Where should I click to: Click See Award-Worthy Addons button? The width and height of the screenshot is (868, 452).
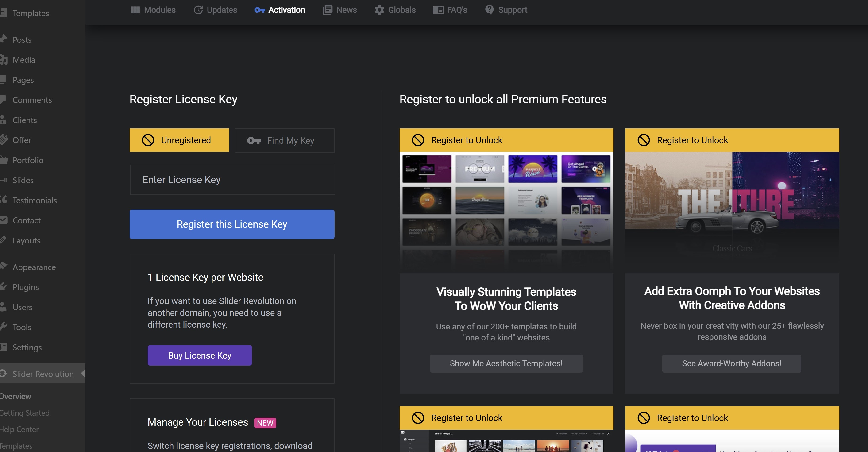point(732,363)
